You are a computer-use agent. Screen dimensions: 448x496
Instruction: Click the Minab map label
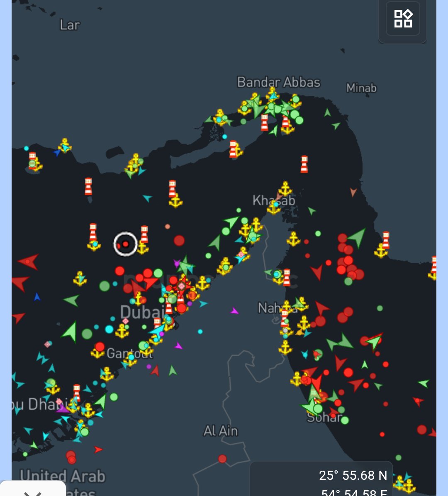[361, 88]
